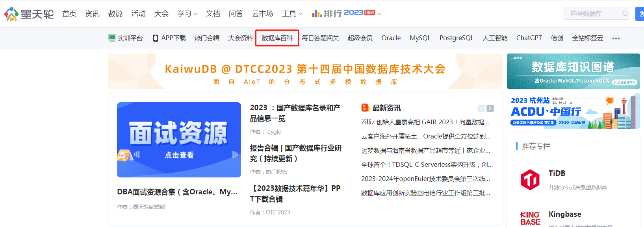Go to 问答 section
Screen dimensions: 644x227
(x=236, y=14)
